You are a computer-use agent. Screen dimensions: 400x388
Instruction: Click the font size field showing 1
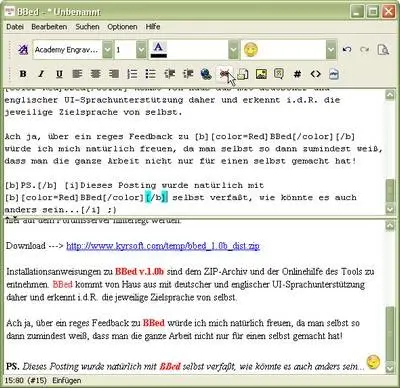[x=126, y=50]
